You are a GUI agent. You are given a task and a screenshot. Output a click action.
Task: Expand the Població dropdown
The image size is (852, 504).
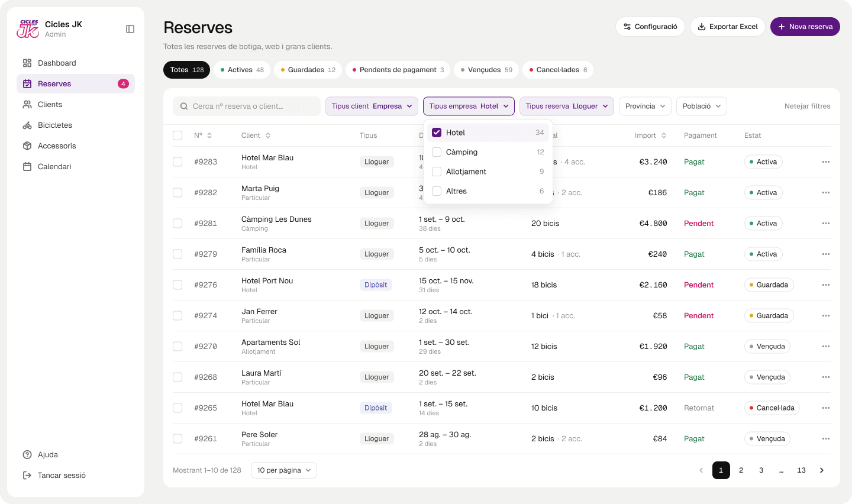(702, 106)
